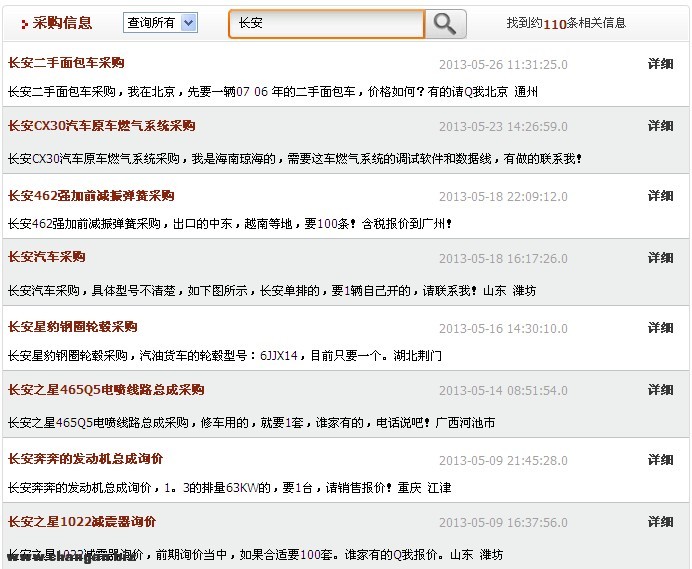Image resolution: width=692 pixels, height=569 pixels.
Task: Open the 长安二手面包车采购 listing title
Action: click(x=66, y=63)
